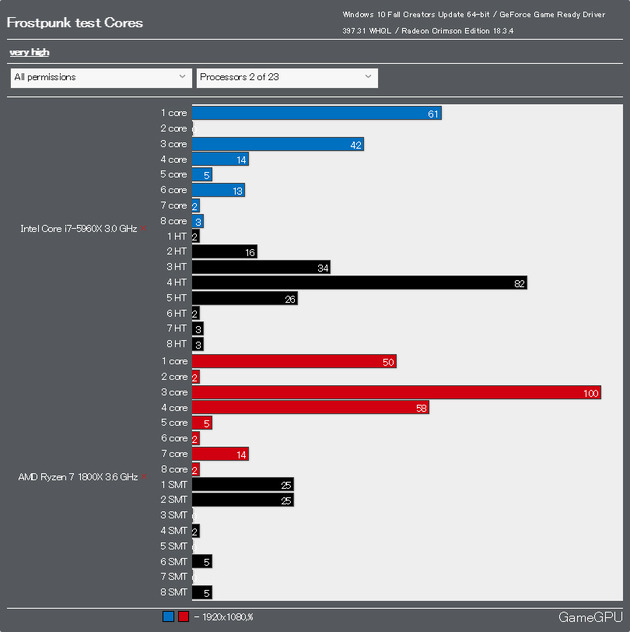Click the chevron arrow in the Processors dropdown
The height and width of the screenshot is (632, 630).
coord(368,77)
